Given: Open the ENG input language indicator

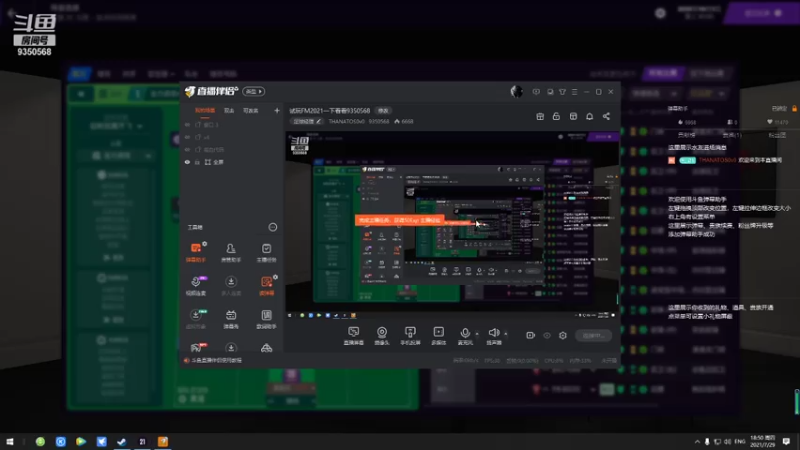Looking at the screenshot, I should point(740,441).
